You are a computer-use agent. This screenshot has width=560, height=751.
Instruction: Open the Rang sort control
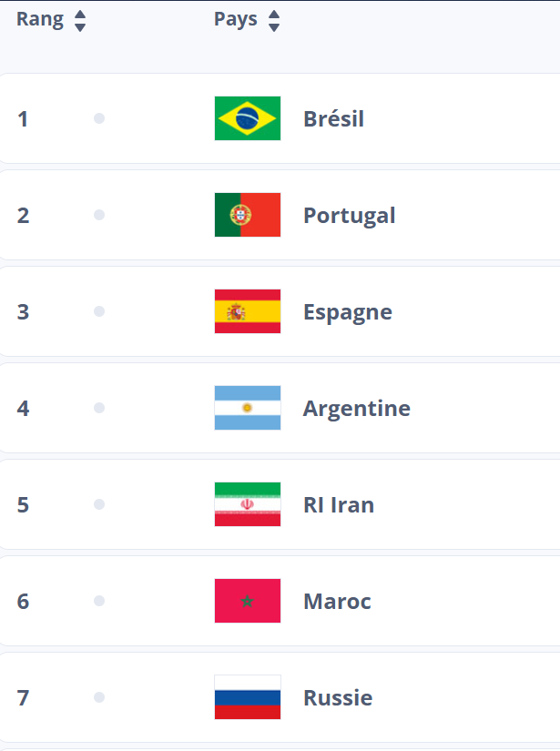pos(80,18)
